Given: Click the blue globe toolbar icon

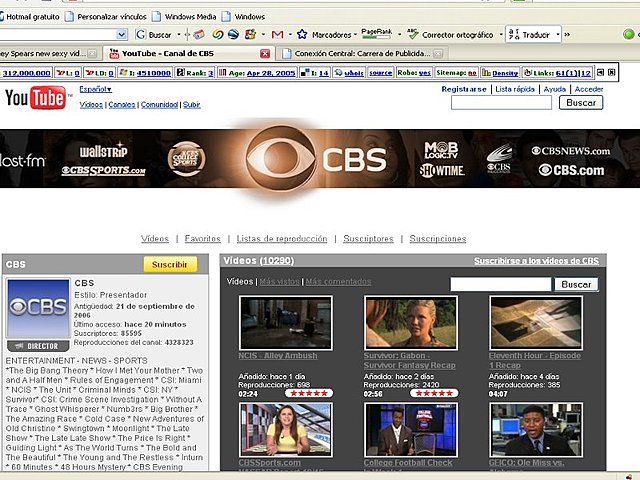Looking at the screenshot, I should point(233,35).
